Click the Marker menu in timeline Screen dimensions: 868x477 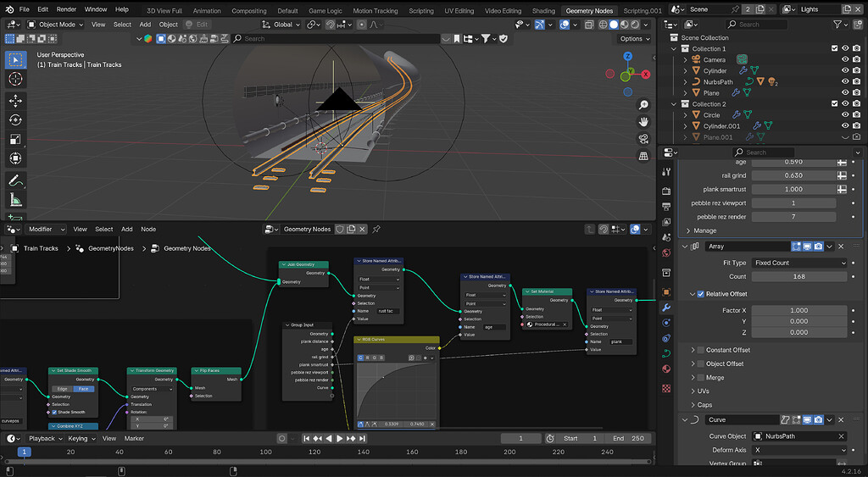(x=134, y=438)
